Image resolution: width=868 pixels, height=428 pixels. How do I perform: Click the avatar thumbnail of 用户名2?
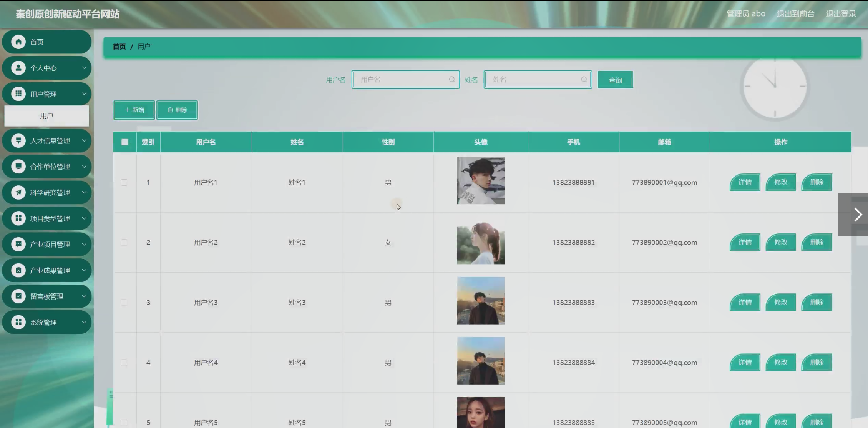click(480, 243)
